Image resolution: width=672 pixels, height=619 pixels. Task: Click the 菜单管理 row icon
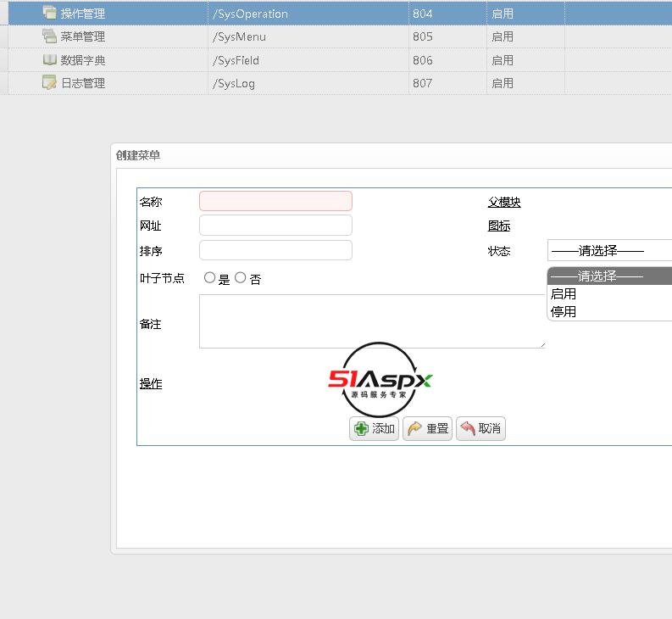coord(49,36)
